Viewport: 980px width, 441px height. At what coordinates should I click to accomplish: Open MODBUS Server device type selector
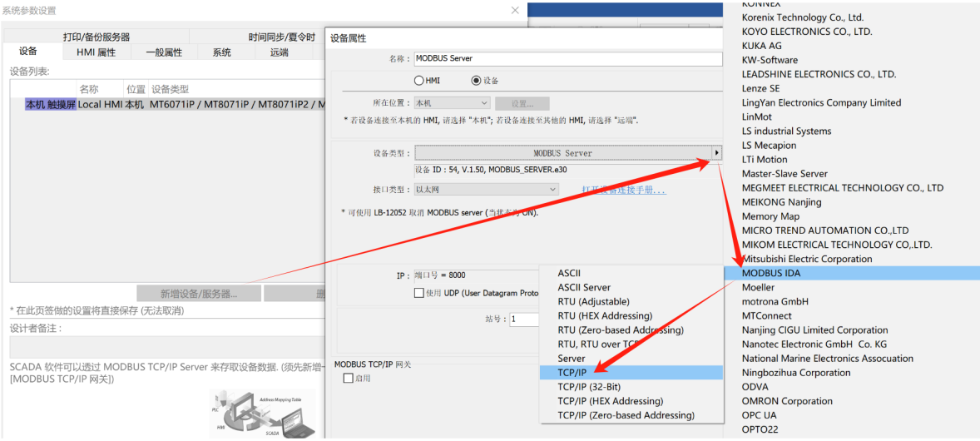[562, 152]
